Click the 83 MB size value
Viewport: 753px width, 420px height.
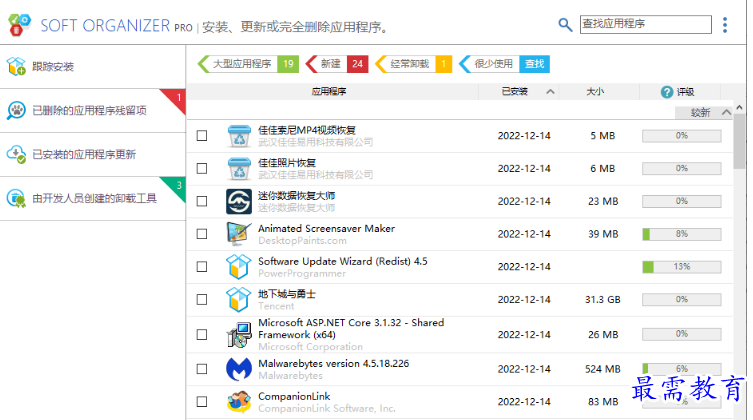[x=603, y=402]
